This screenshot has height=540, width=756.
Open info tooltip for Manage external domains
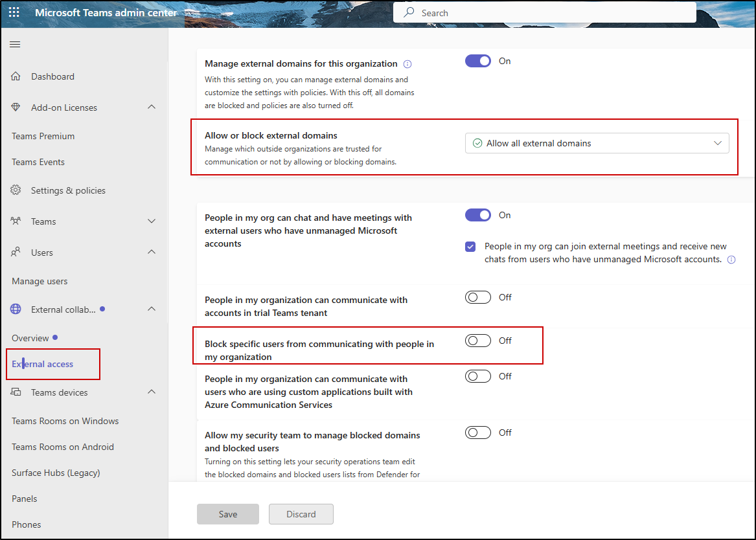click(x=407, y=64)
